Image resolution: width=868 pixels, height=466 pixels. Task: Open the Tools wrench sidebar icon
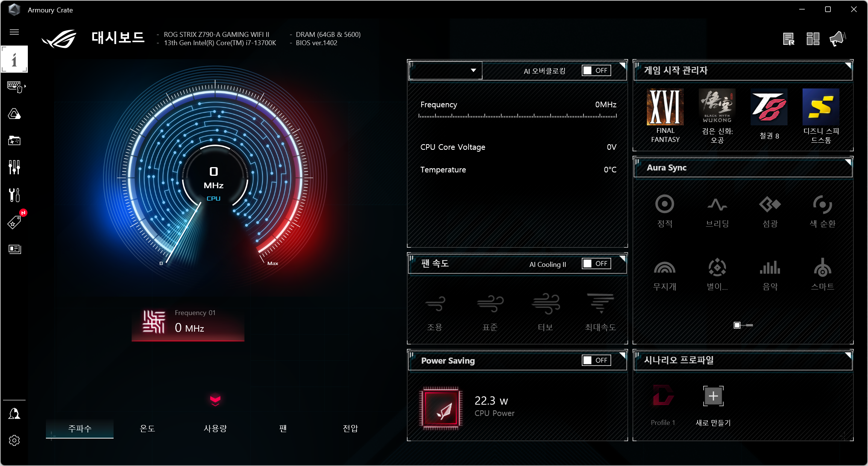pyautogui.click(x=14, y=195)
